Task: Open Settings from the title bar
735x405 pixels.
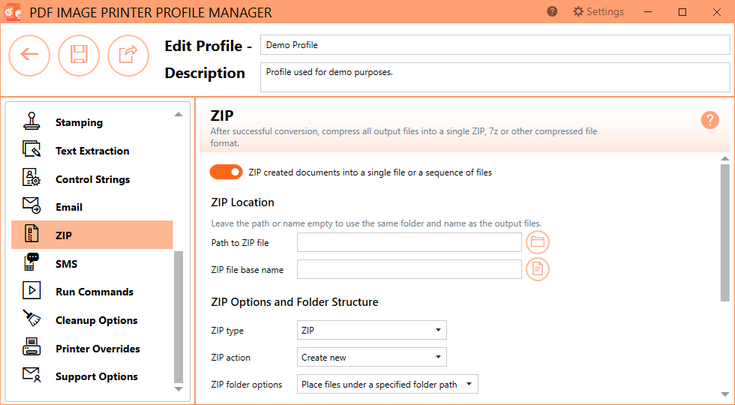Action: pyautogui.click(x=599, y=12)
